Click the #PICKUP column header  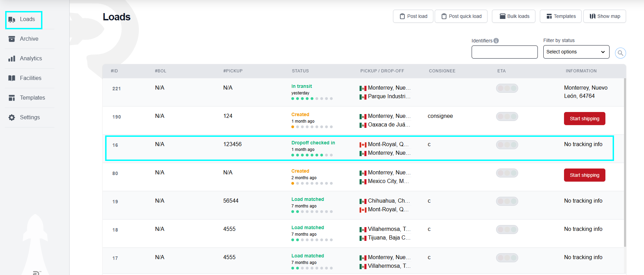[x=233, y=71]
